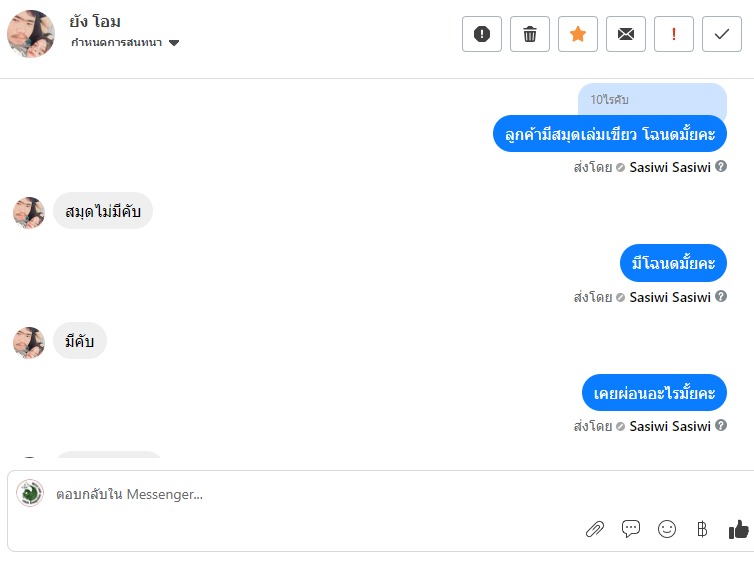
Task: Click the contact name ยัง โอม
Action: tap(96, 22)
